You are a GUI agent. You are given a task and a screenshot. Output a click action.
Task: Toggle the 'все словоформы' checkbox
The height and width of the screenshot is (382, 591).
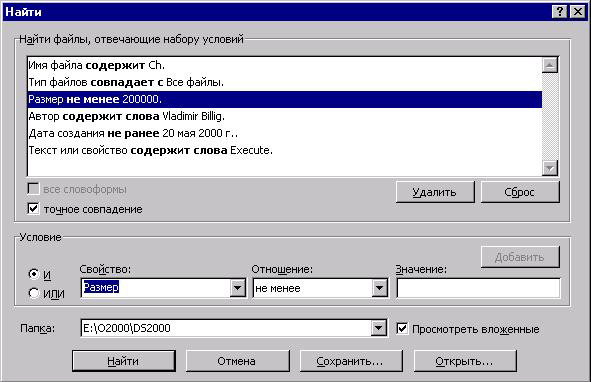(x=33, y=189)
